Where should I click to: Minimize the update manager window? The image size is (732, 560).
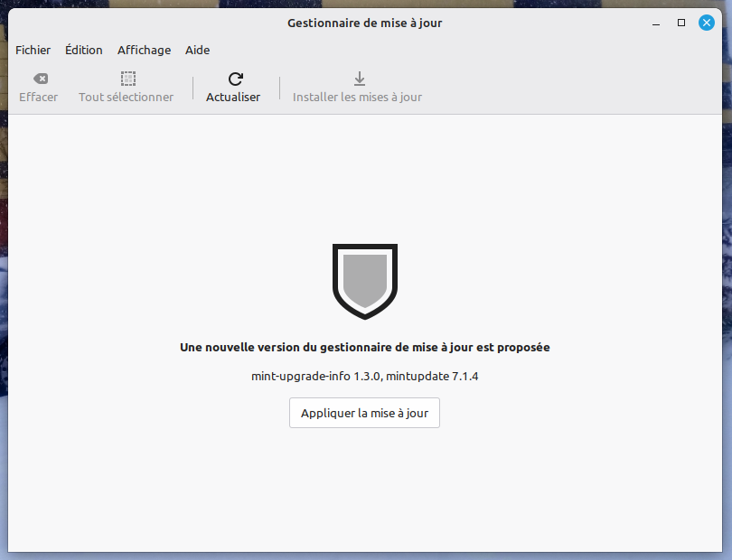(x=656, y=23)
